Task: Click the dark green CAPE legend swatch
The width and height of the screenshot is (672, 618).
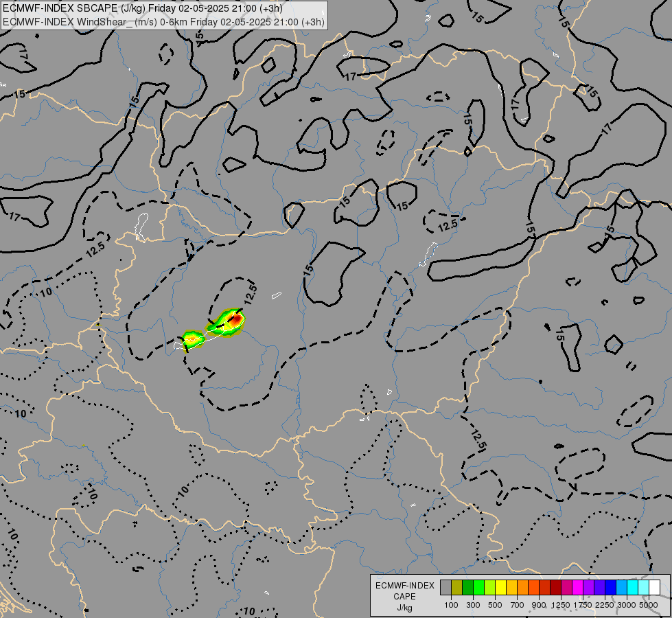Action: 467,588
